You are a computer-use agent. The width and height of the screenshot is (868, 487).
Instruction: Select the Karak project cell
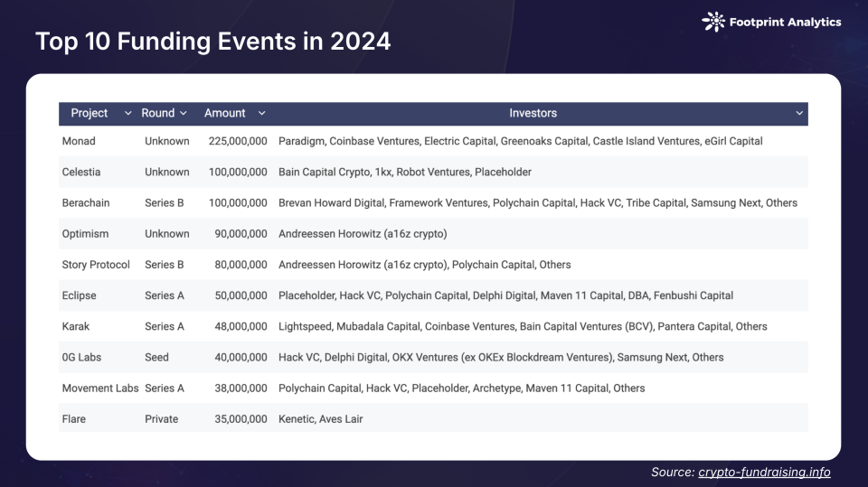(x=77, y=326)
